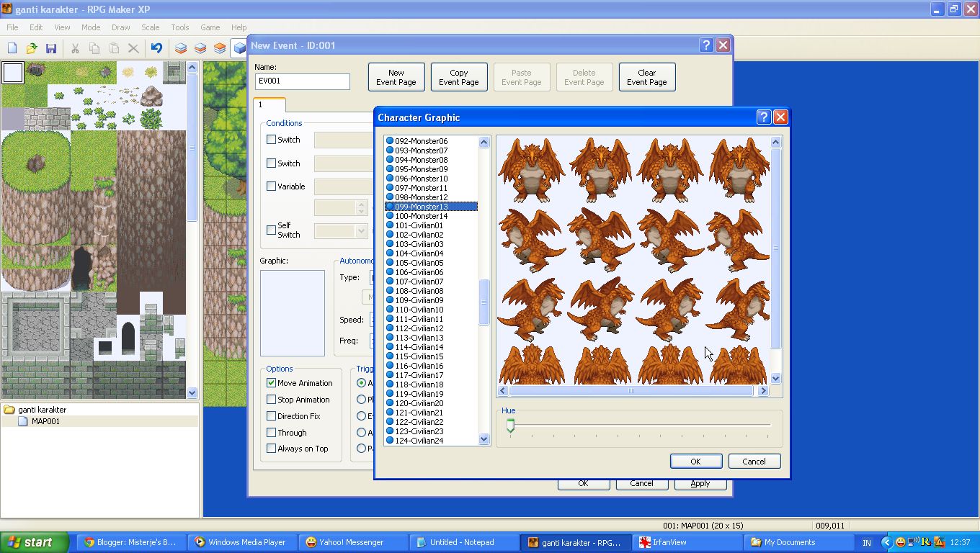Viewport: 980px width, 553px height.
Task: Enable the first Switch condition checkbox
Action: (x=271, y=140)
